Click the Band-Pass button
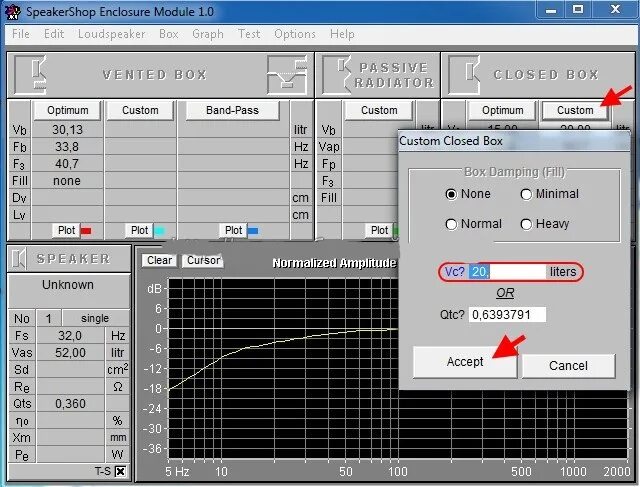The height and width of the screenshot is (487, 640). (x=232, y=110)
